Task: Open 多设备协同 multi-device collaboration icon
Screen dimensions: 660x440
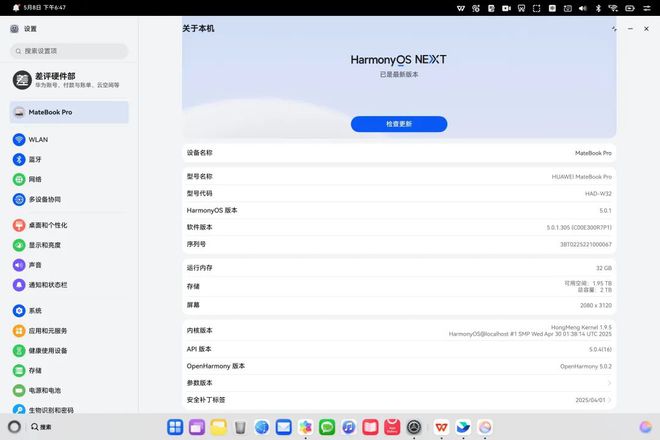Action: click(19, 199)
